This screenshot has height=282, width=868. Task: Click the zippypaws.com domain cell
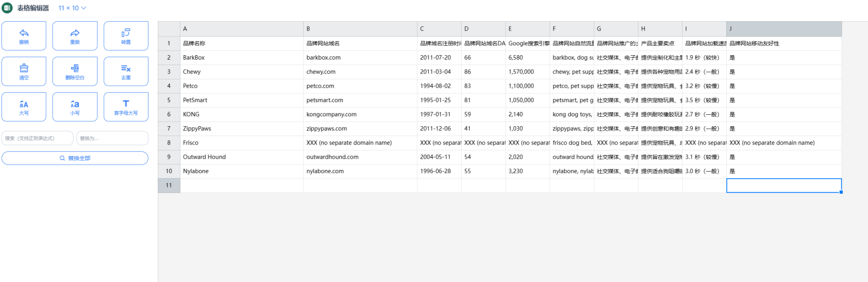point(360,129)
